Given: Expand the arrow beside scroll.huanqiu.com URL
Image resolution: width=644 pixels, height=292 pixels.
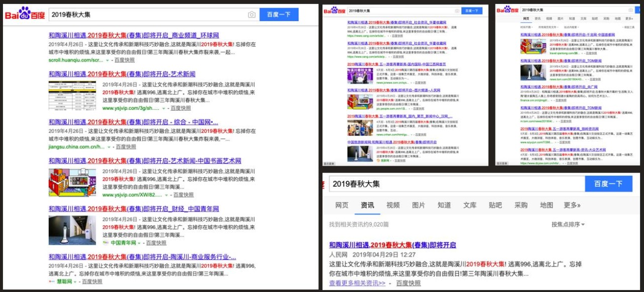Looking at the screenshot, I should [107, 60].
